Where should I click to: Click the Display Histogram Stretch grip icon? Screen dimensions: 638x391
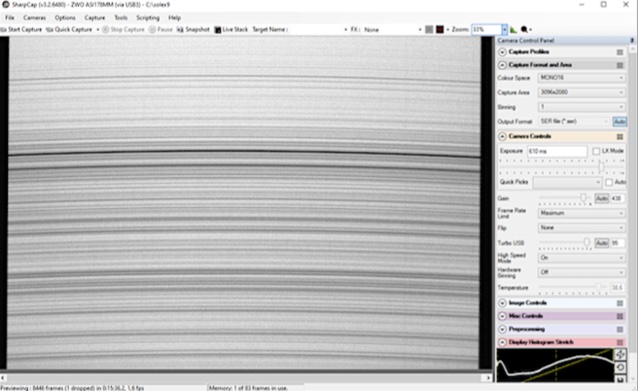coord(620,342)
